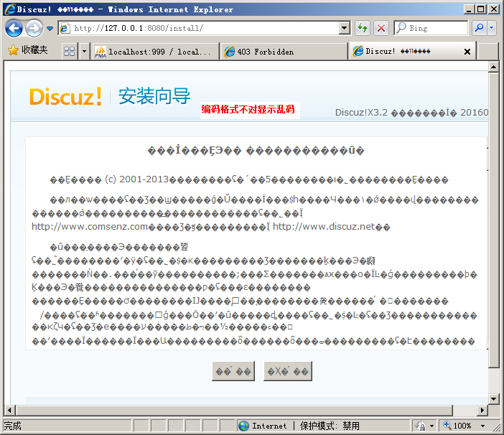Viewport: 504px width, 435px height.
Task: Close the Discuz! tab with its X
Action: (467, 52)
